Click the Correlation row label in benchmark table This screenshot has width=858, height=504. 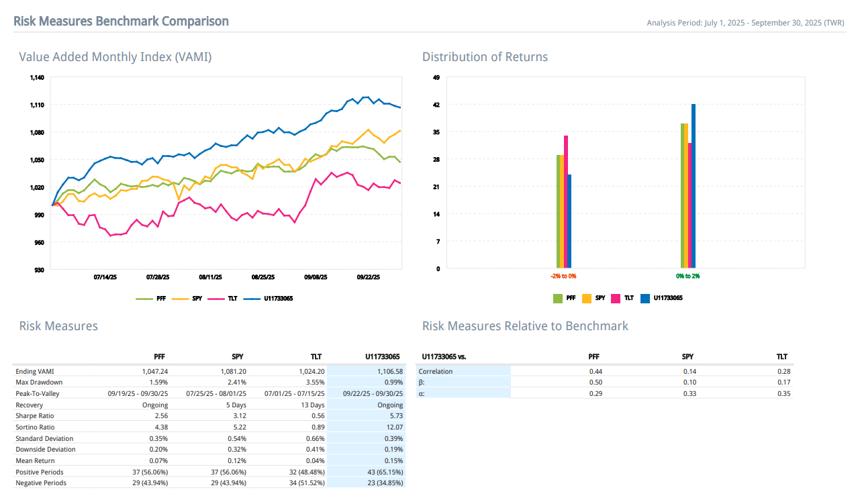point(436,371)
